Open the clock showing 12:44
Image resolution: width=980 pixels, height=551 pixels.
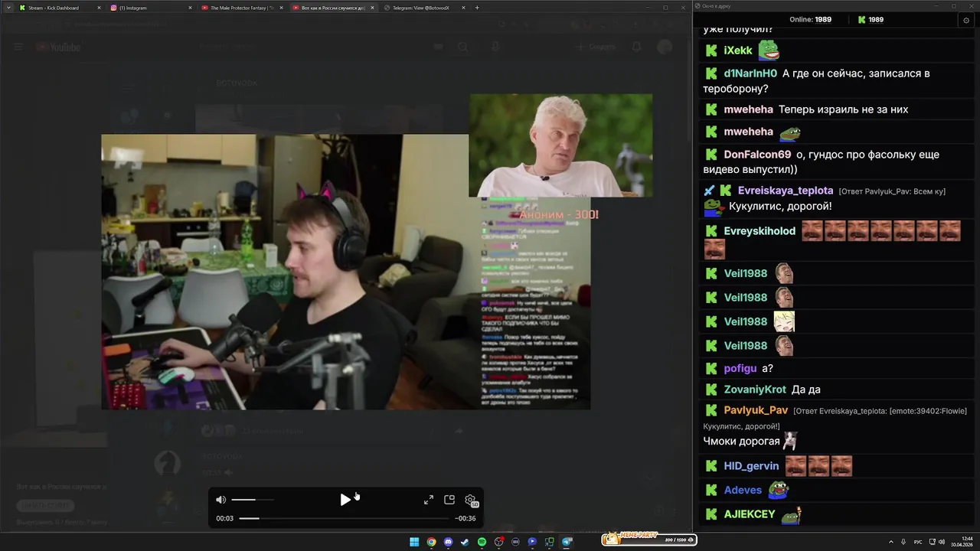(962, 542)
